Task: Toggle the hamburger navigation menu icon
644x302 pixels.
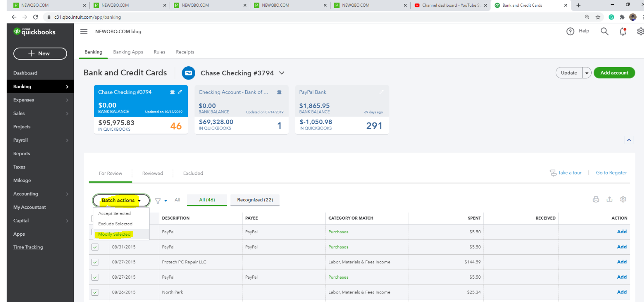Action: click(84, 32)
